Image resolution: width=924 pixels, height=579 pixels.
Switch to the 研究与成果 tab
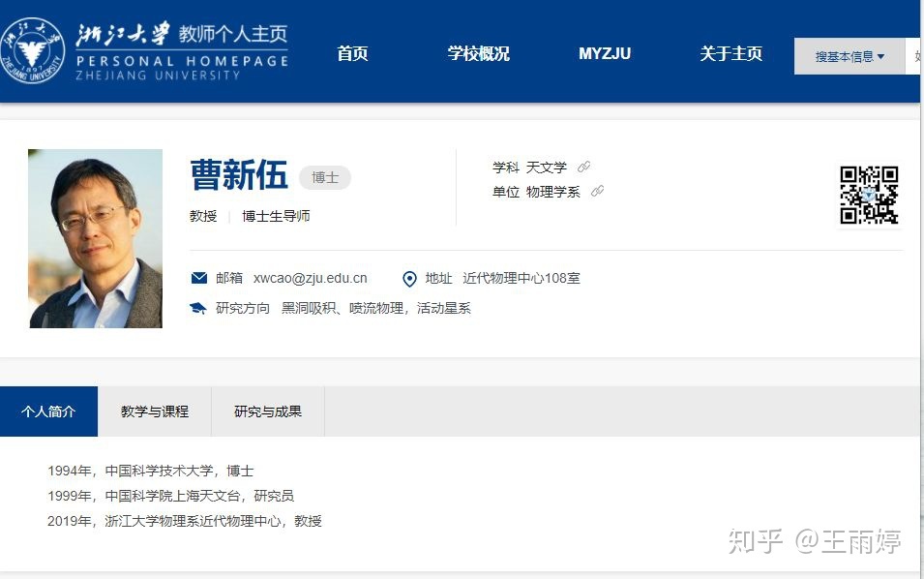tap(268, 411)
